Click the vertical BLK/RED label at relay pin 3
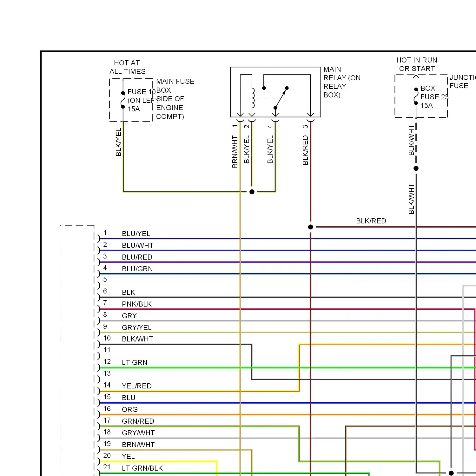The image size is (476, 476). point(305,150)
